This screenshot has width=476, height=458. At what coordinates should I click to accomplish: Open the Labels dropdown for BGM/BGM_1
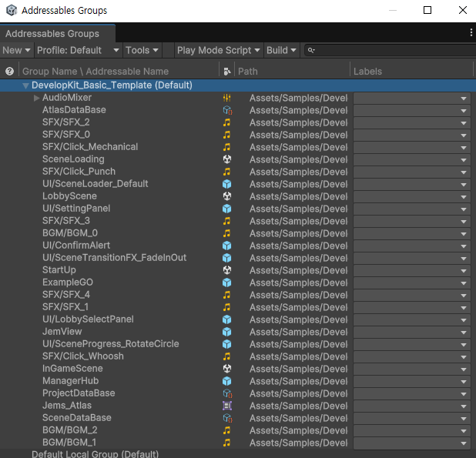tap(412, 443)
